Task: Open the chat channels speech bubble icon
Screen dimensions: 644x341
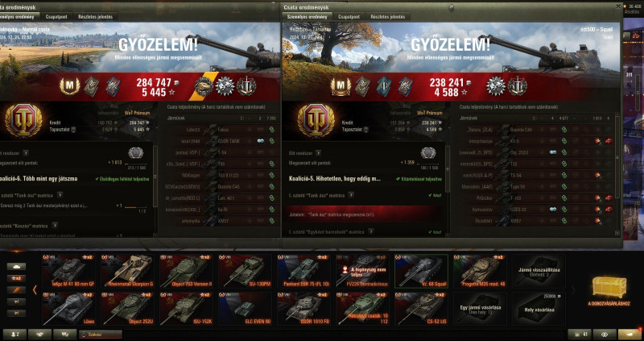Action: tap(65, 335)
